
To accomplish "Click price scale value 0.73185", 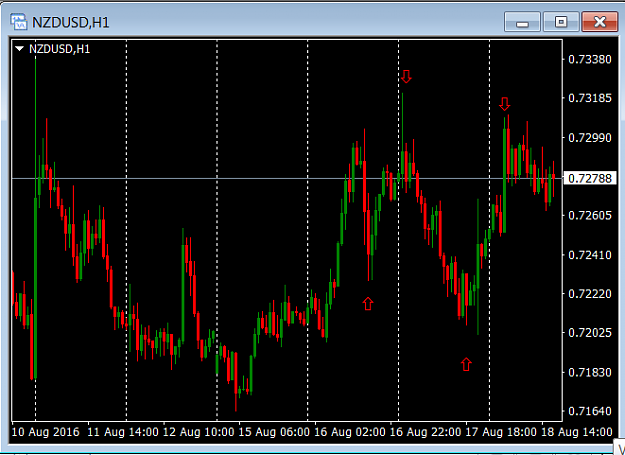I will pyautogui.click(x=590, y=98).
